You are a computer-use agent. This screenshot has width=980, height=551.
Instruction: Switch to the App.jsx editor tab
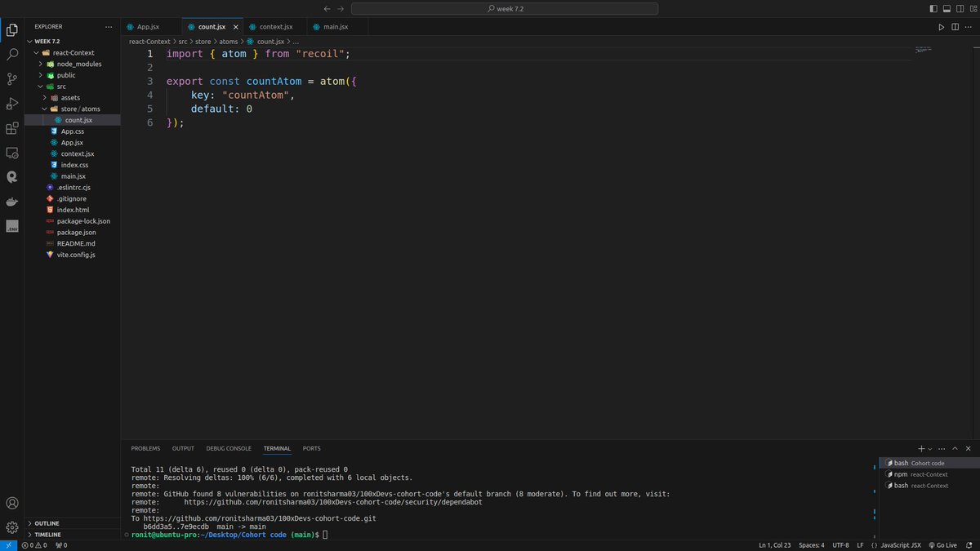(151, 27)
